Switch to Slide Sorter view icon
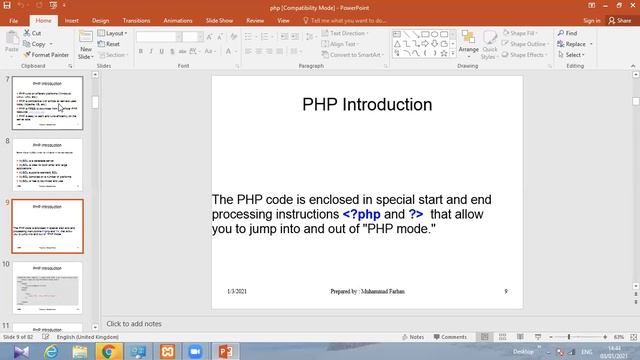Image resolution: width=640 pixels, height=360 pixels. (502, 337)
